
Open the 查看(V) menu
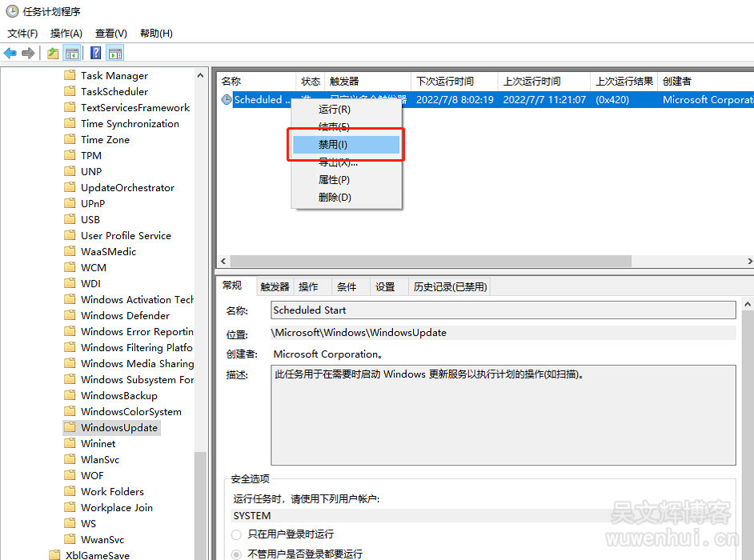pos(111,34)
